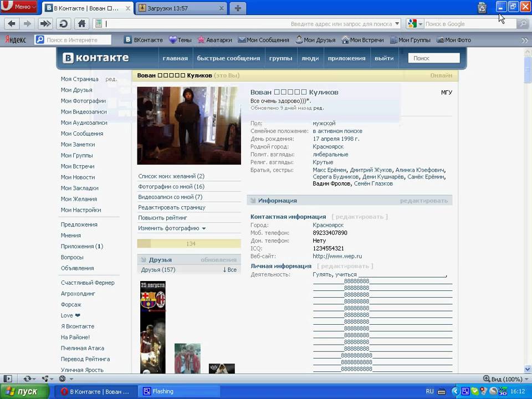
Task: Expand the address bar history dropdown
Action: (x=397, y=24)
